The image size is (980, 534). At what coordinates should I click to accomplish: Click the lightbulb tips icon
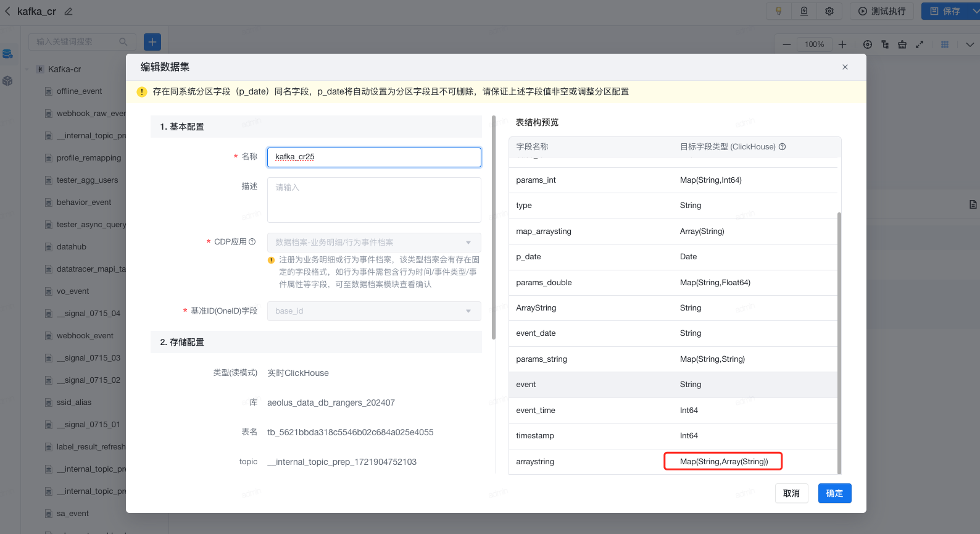779,11
